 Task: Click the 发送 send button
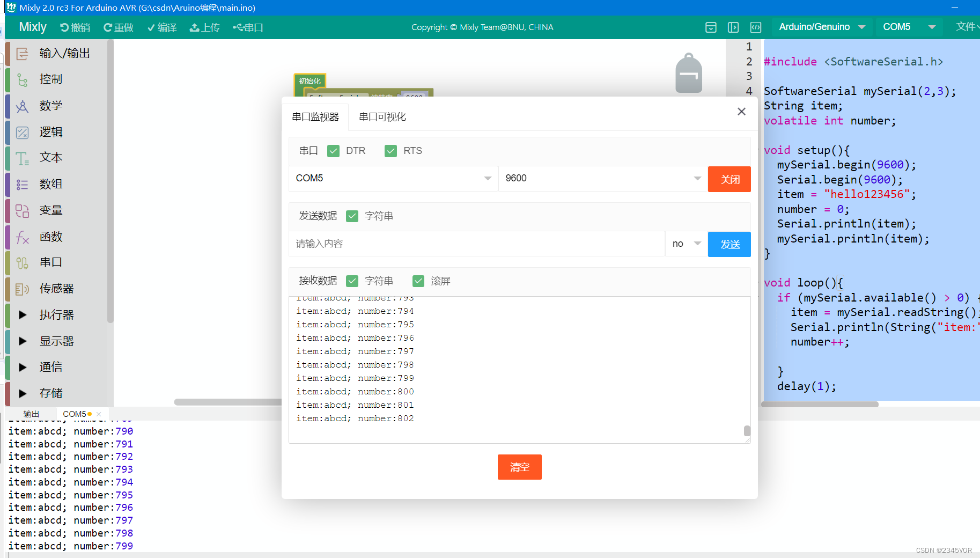[x=730, y=244]
